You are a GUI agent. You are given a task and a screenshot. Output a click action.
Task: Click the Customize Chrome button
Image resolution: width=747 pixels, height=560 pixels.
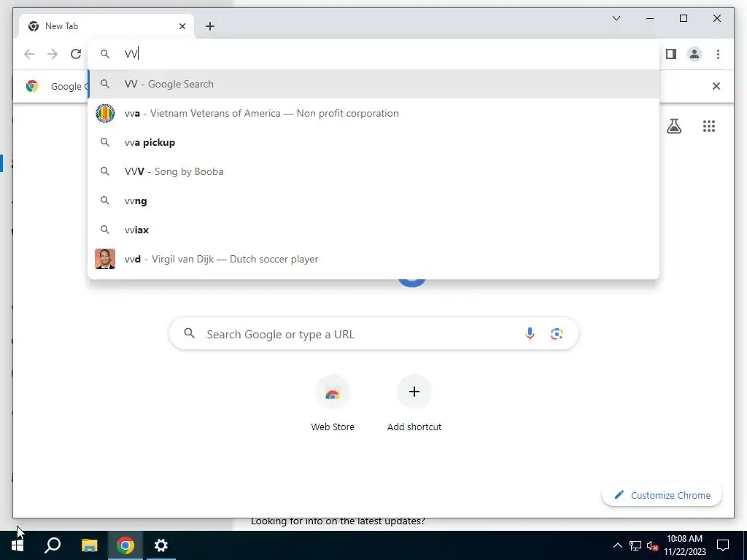click(x=662, y=495)
